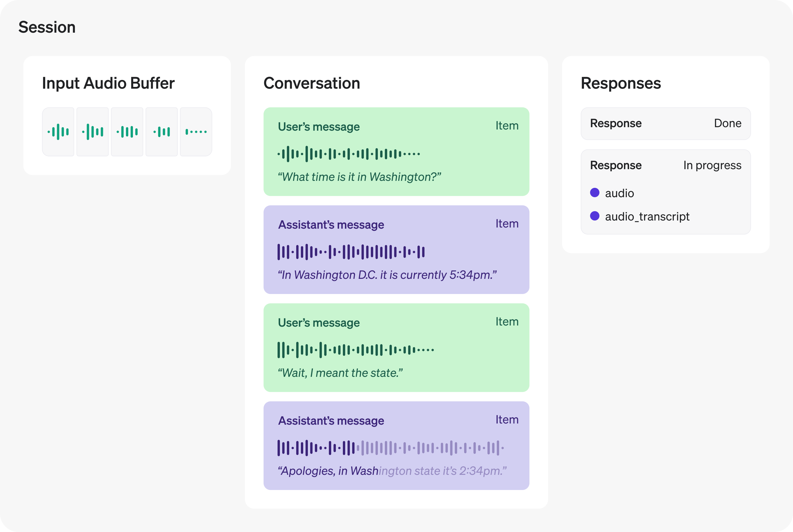Open the Conversation panel header
This screenshot has height=532, width=793.
[x=312, y=83]
